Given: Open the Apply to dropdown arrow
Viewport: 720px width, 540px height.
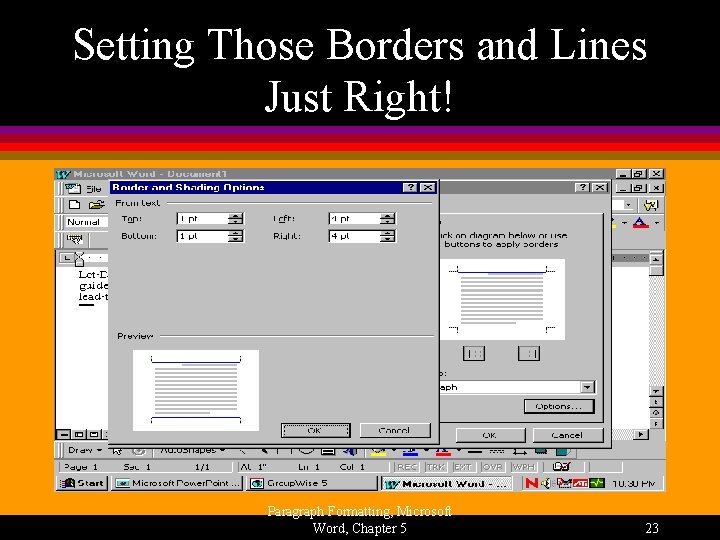Looking at the screenshot, I should pos(587,387).
